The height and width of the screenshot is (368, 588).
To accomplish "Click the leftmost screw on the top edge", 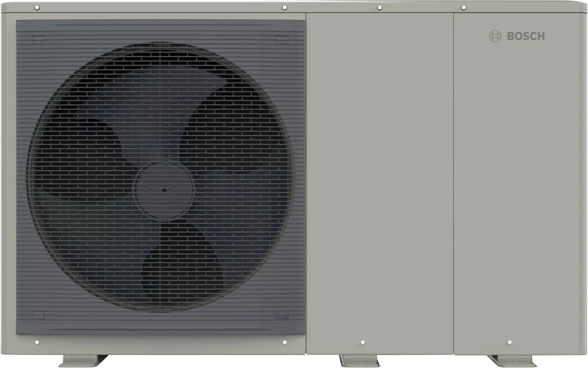I will pos(37,7).
